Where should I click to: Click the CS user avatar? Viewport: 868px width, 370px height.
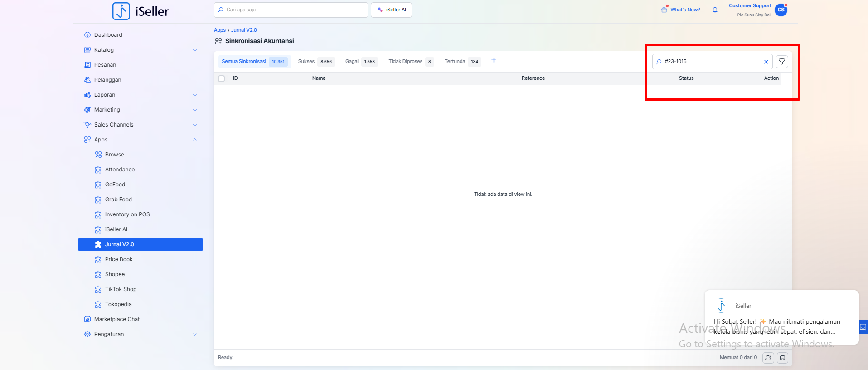(x=781, y=10)
